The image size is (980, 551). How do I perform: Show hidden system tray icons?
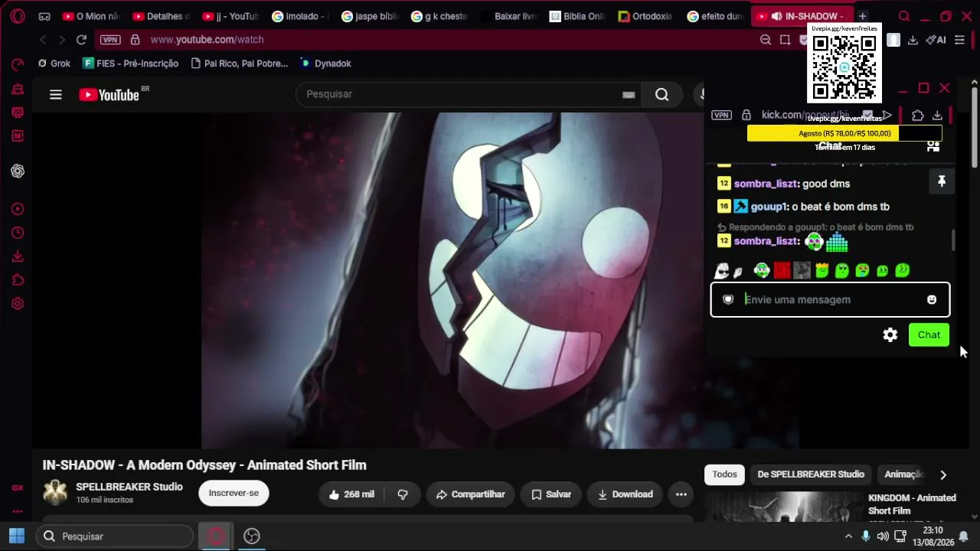click(848, 536)
